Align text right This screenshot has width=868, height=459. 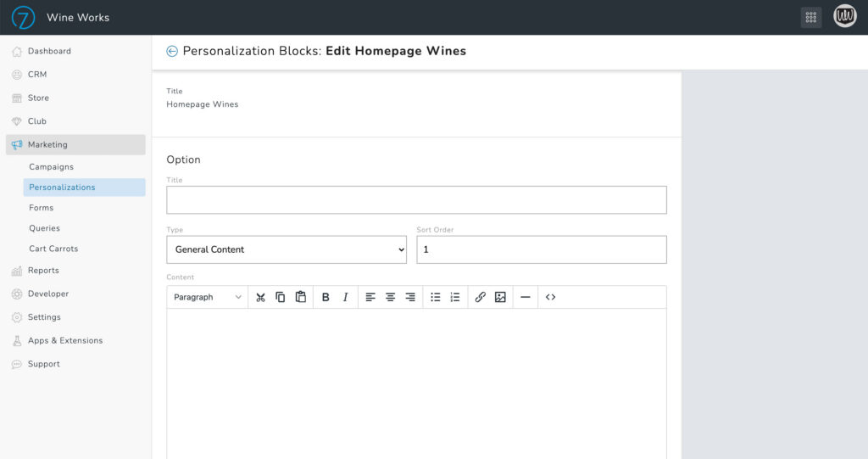coord(410,297)
